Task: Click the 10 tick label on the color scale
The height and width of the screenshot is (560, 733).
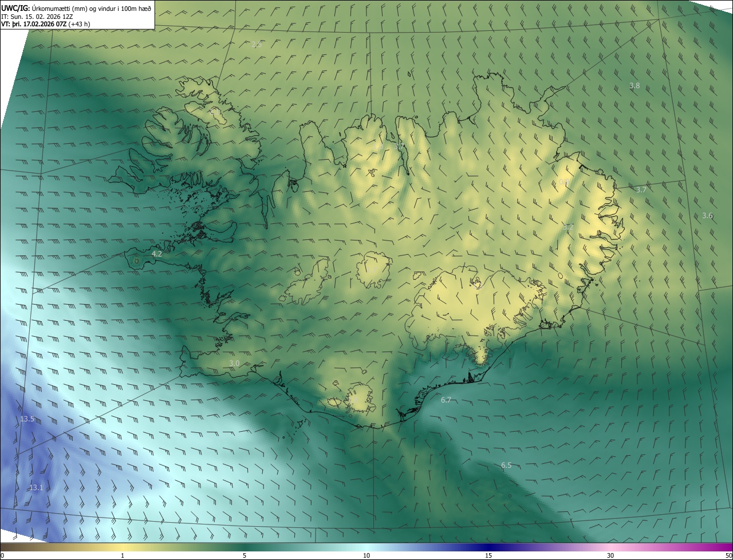Action: pos(366,555)
